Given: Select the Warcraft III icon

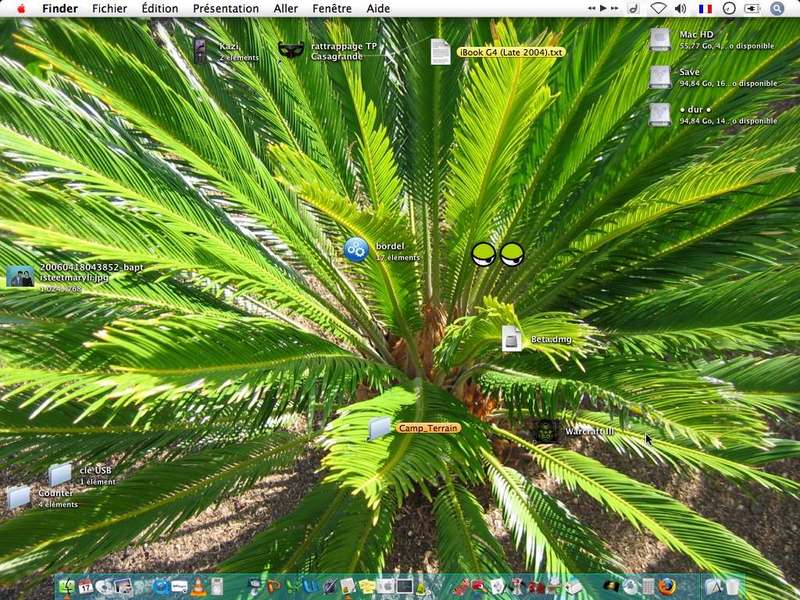Looking at the screenshot, I should [x=545, y=432].
